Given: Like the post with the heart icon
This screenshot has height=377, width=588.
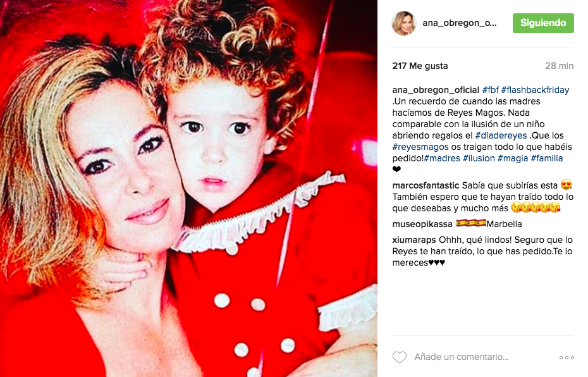Looking at the screenshot, I should point(400,357).
